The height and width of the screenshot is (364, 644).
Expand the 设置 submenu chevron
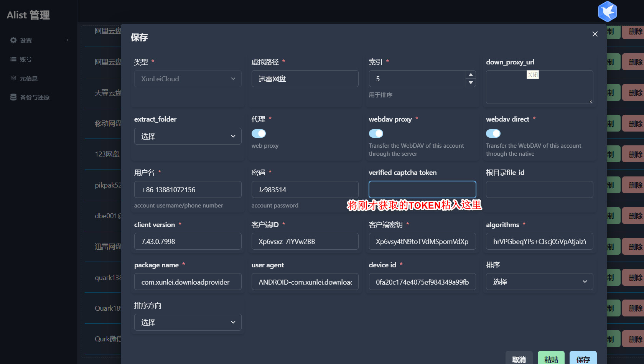[68, 40]
